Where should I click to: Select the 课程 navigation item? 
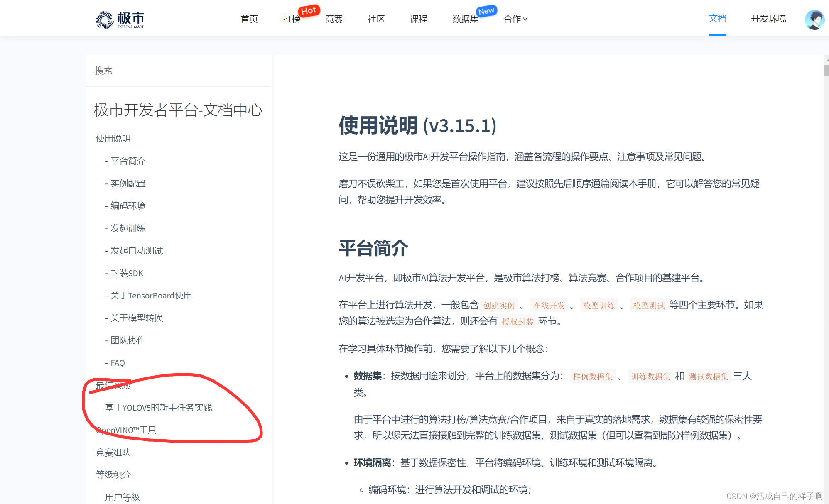pyautogui.click(x=419, y=19)
